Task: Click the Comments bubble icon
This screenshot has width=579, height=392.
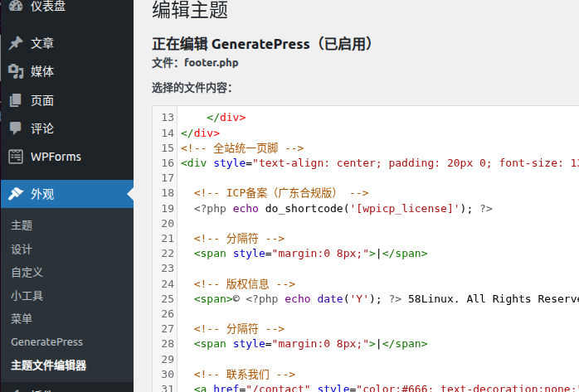Action: tap(16, 128)
